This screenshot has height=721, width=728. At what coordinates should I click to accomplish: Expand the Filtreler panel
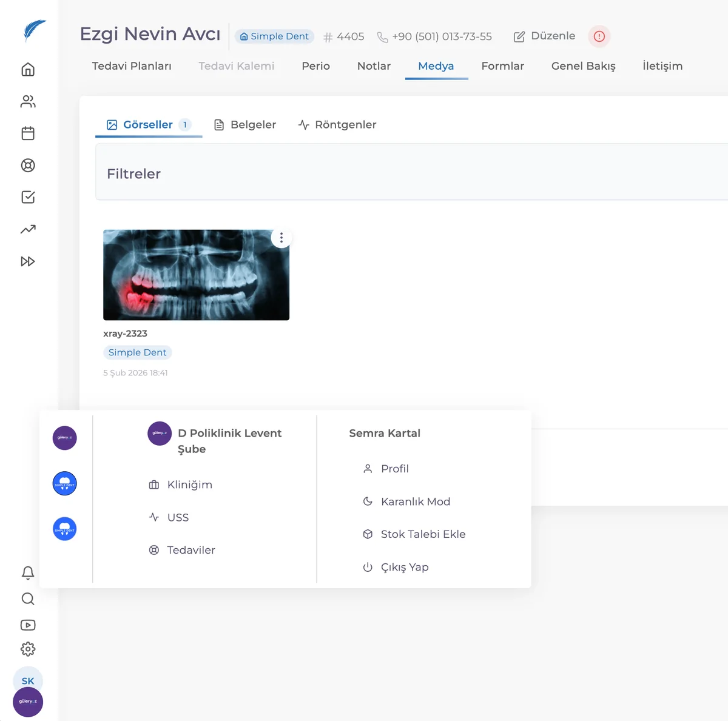tap(412, 174)
